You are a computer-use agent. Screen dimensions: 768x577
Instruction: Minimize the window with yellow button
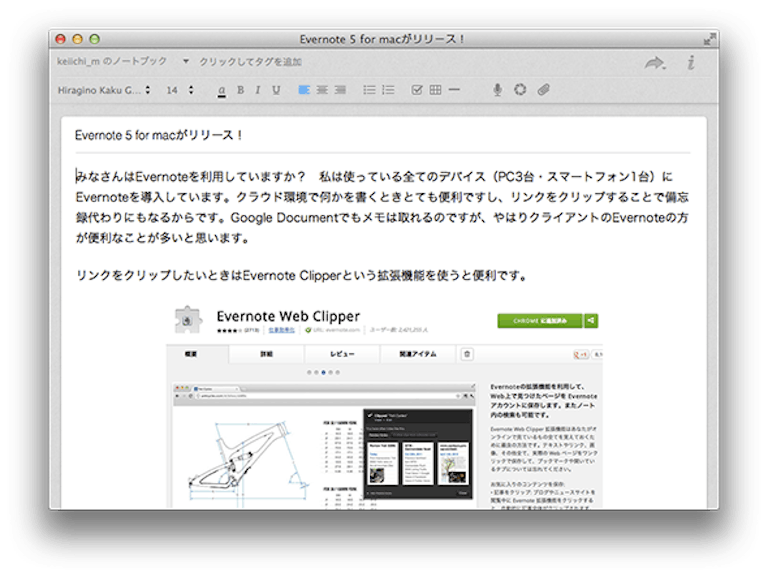coord(77,39)
